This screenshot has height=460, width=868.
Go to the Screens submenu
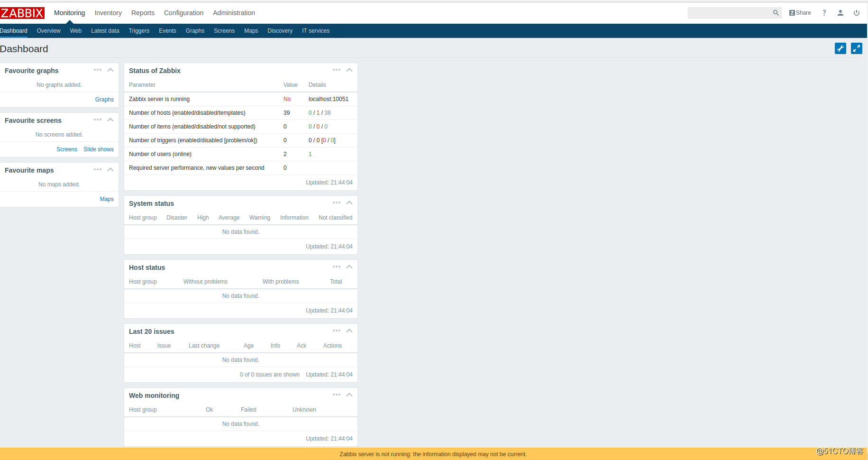pyautogui.click(x=224, y=31)
